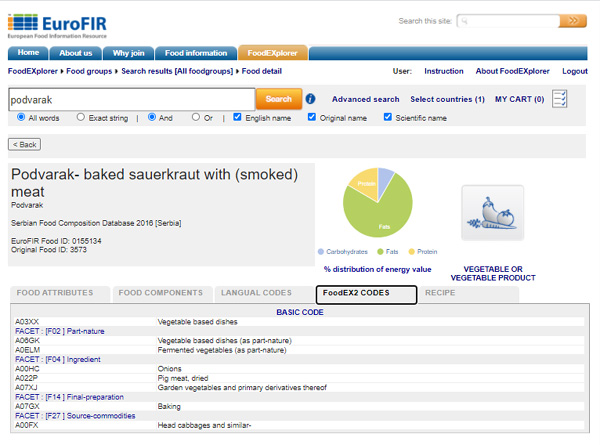Open the cart checklist icon
This screenshot has height=445, width=600.
pyautogui.click(x=559, y=99)
